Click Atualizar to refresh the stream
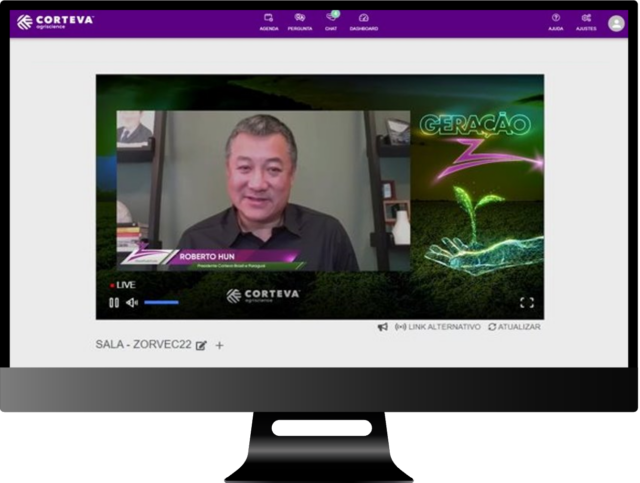The width and height of the screenshot is (640, 483). click(x=514, y=327)
